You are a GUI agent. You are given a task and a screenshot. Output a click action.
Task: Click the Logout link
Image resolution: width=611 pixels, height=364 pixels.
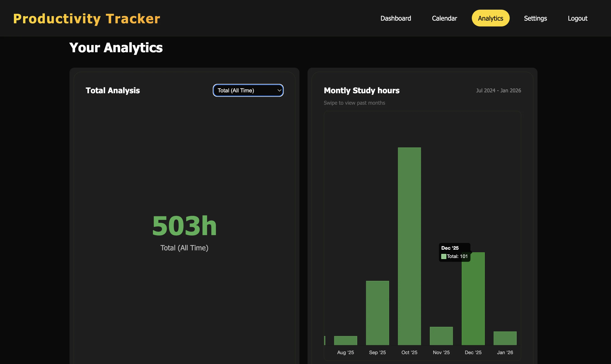(x=577, y=18)
